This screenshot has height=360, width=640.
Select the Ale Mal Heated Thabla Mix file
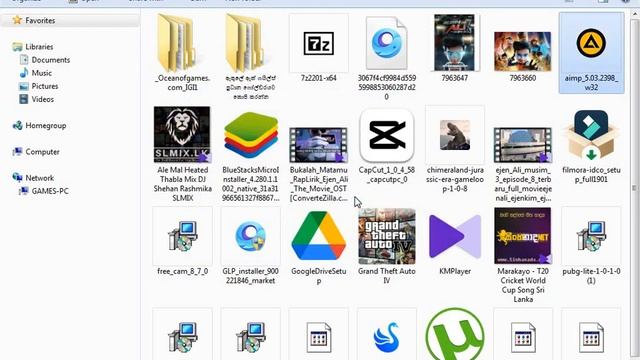pos(182,154)
